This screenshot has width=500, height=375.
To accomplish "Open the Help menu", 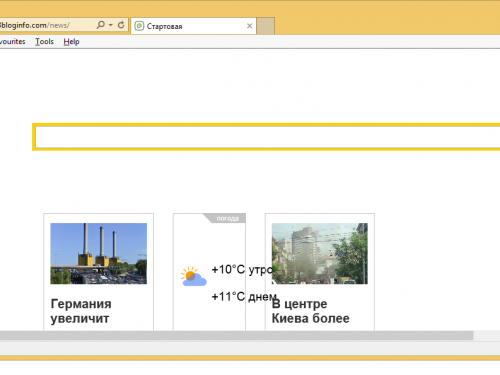I will point(71,42).
